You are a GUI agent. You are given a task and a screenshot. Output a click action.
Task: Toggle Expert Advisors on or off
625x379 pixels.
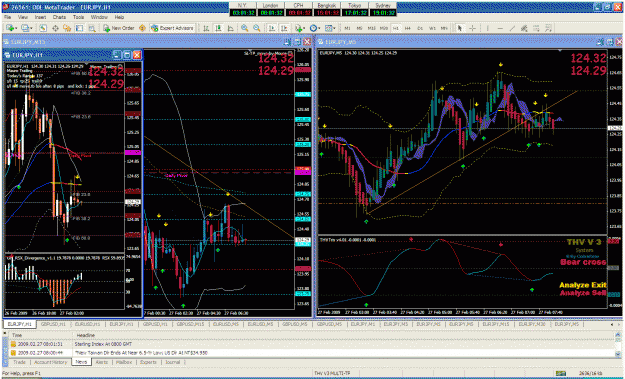click(172, 28)
